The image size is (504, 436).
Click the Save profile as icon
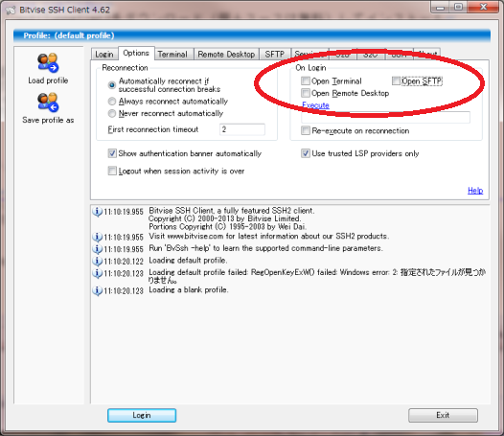48,103
